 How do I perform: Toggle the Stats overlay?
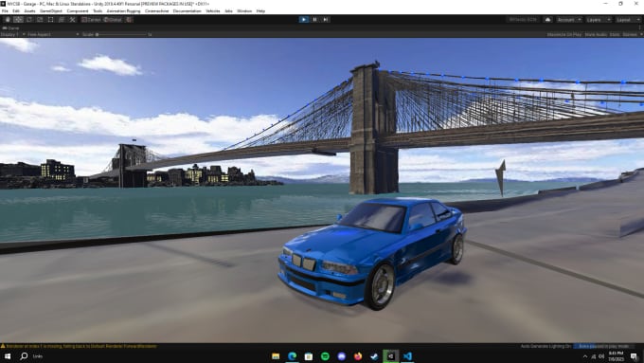click(615, 34)
